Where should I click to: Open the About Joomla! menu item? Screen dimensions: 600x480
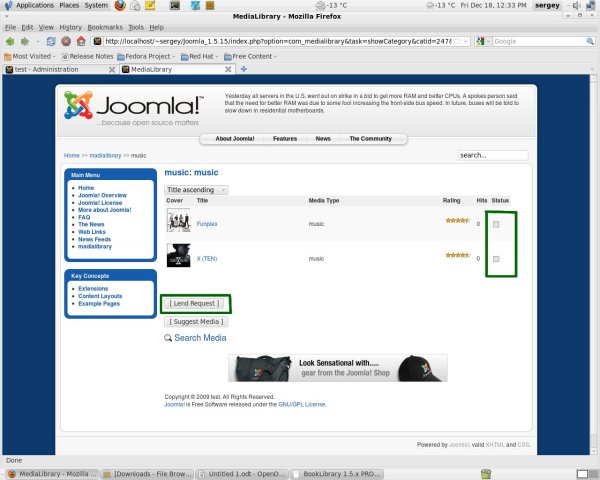point(235,139)
